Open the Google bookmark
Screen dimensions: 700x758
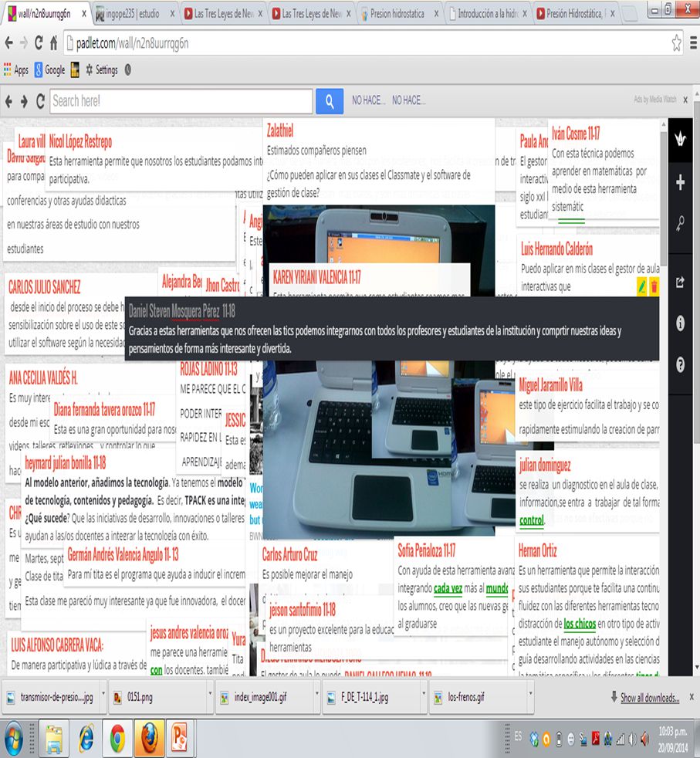[49, 70]
